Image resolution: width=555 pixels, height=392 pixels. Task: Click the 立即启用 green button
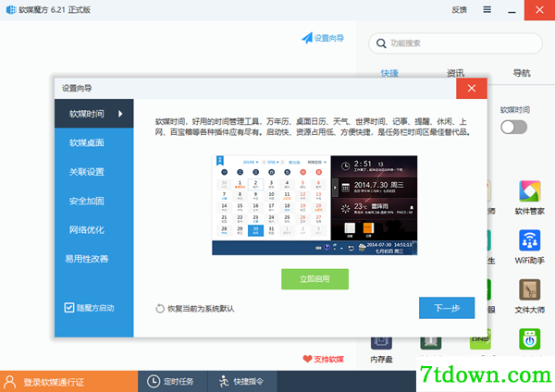coord(314,279)
